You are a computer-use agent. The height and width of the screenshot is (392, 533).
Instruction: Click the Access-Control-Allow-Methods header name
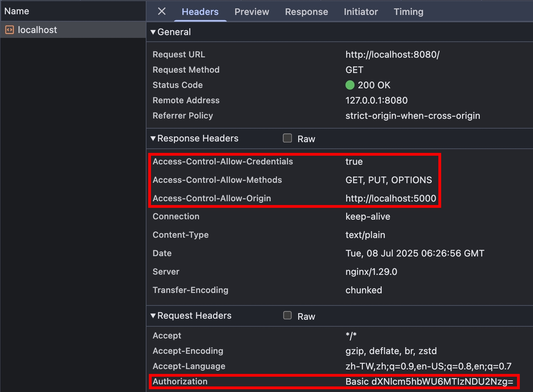217,180
